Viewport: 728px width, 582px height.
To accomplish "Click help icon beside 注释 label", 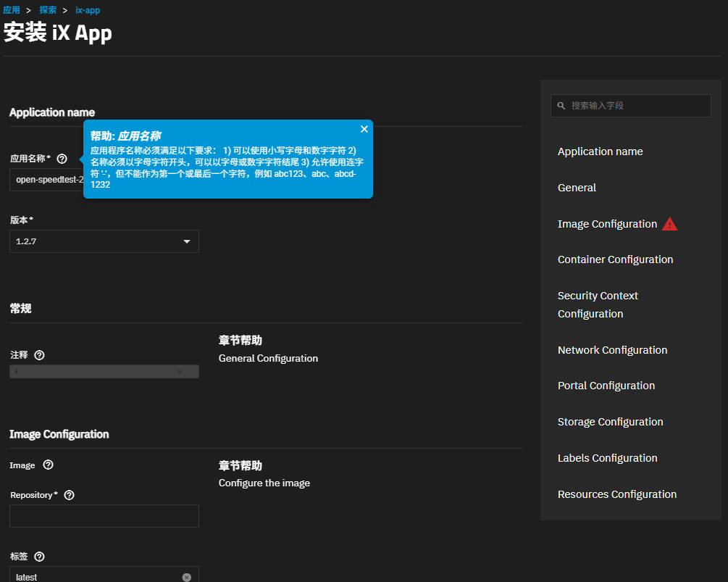I will 40,355.
